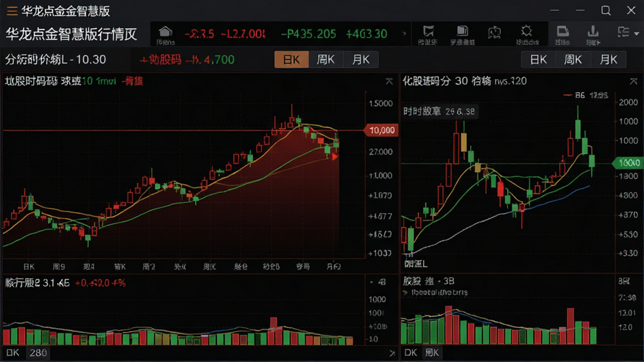This screenshot has width=644, height=362.
Task: Select the highlighted 日K tab in the left group
Action: coord(292,60)
